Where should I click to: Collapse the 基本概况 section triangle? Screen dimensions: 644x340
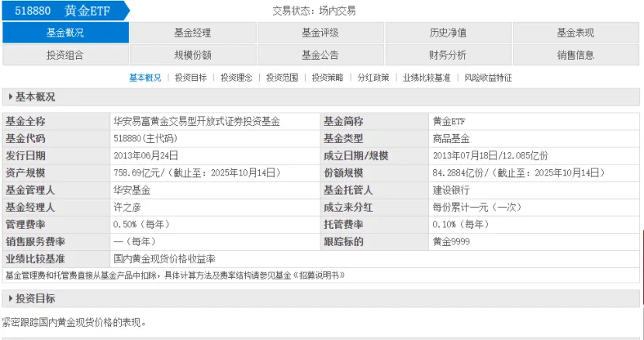click(x=10, y=98)
